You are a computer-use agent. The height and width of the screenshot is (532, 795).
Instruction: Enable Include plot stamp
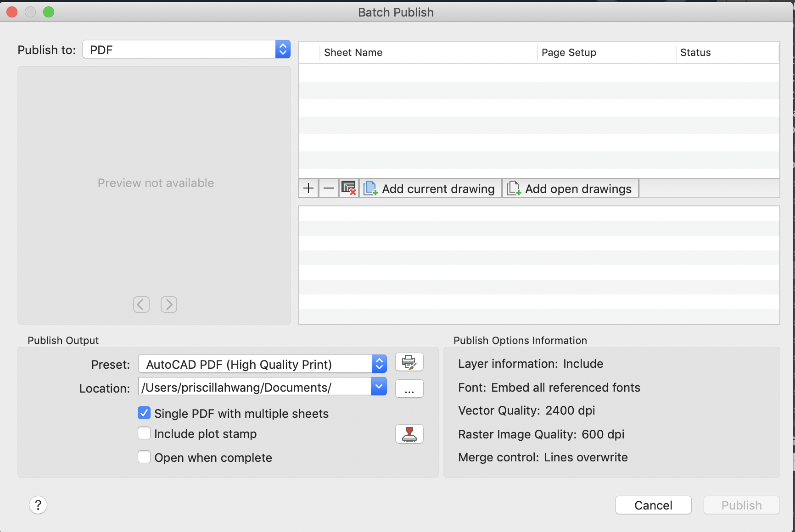click(x=144, y=433)
